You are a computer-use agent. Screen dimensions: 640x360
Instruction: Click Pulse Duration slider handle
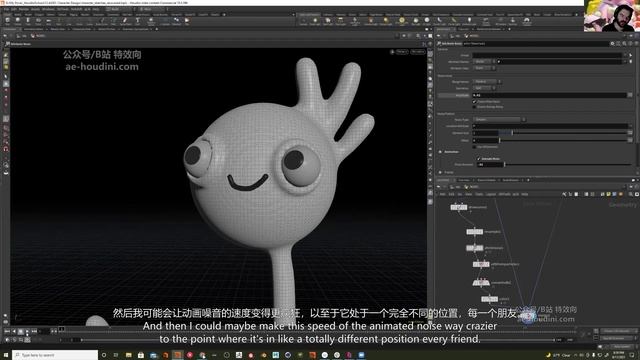point(504,164)
